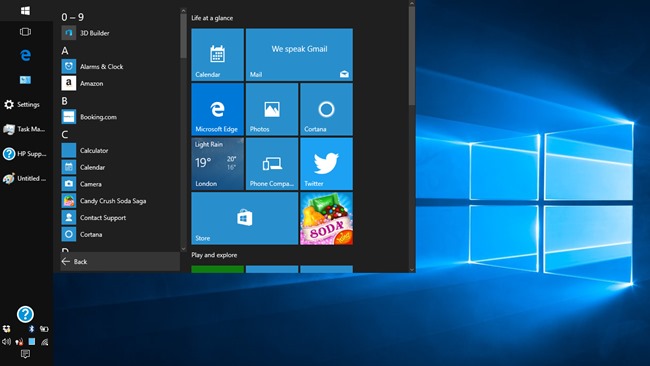650x366 pixels.
Task: Open Booking.com in the apps list
Action: [120, 117]
